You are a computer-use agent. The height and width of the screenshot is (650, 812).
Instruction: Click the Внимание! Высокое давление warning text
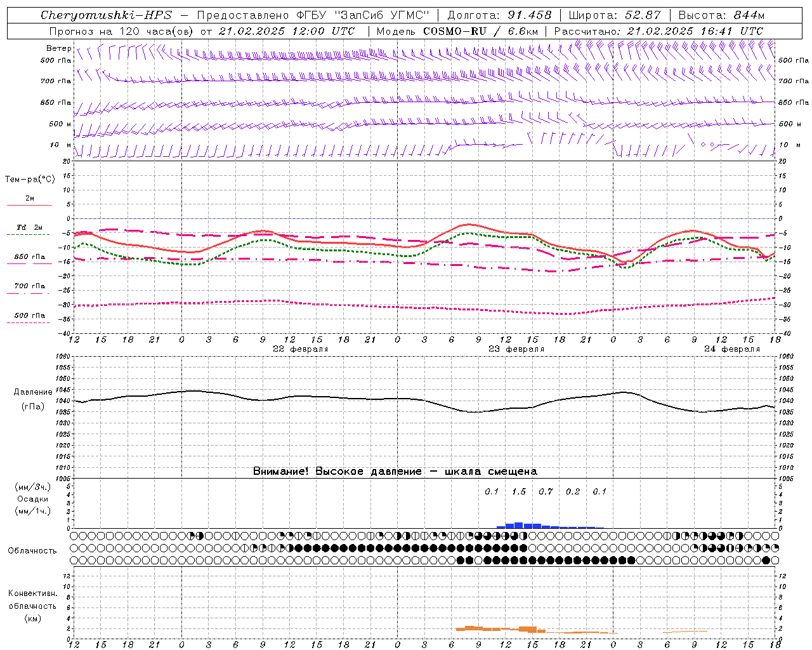(x=395, y=472)
